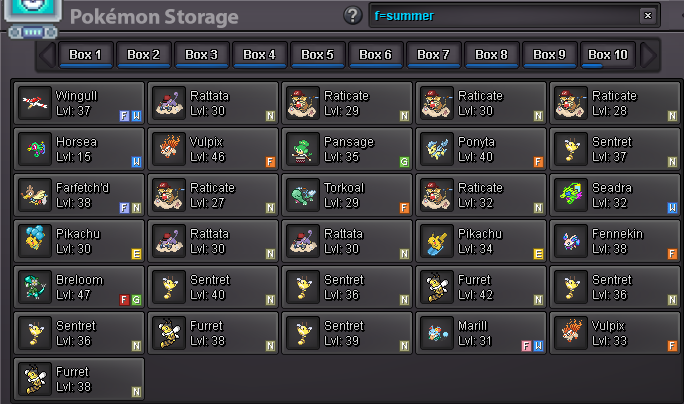Viewport: 684px width, 404px height.
Task: Select Farfetch'd Lvl 38 entry
Action: click(79, 195)
